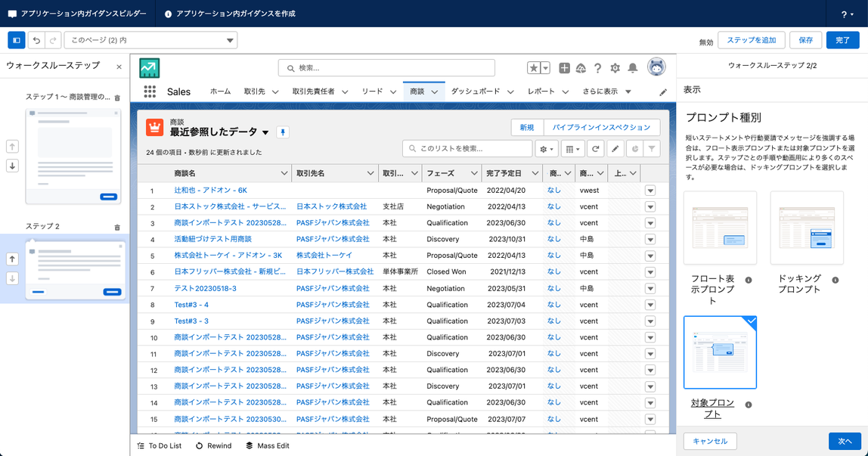Click info icon beside フロート表示プロンプト

(749, 280)
